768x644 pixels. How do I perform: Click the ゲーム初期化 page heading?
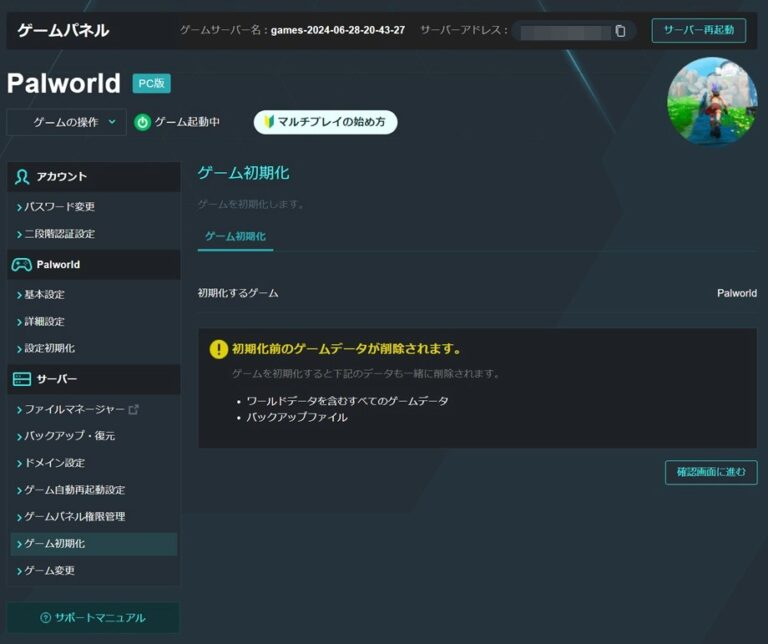click(243, 173)
